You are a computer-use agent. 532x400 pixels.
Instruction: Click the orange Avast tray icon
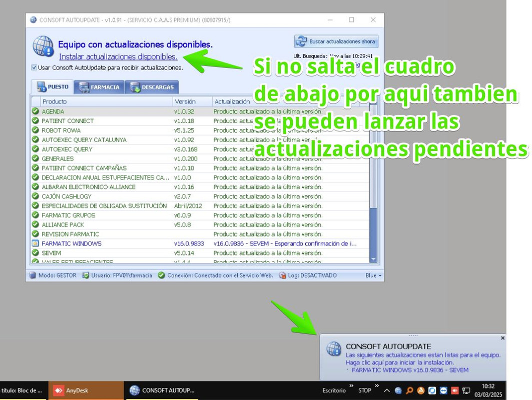tap(421, 390)
